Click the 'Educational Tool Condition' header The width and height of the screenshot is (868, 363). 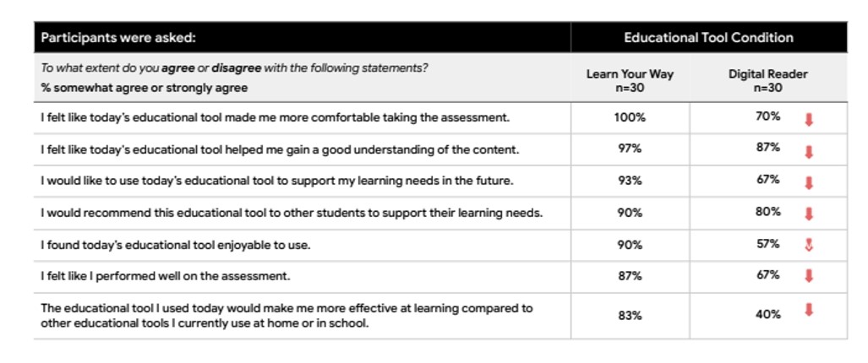pos(708,38)
